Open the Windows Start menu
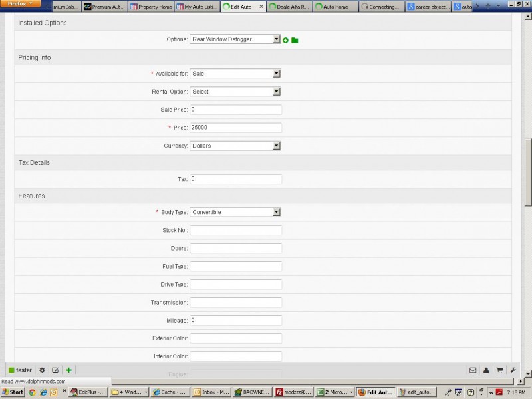The width and height of the screenshot is (532, 399). click(13, 392)
